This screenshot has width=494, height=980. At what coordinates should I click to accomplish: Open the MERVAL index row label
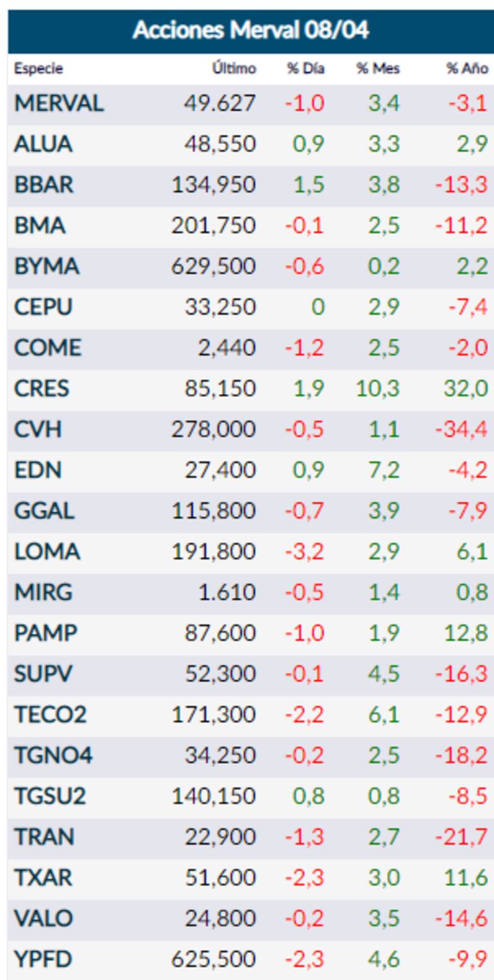(x=59, y=103)
